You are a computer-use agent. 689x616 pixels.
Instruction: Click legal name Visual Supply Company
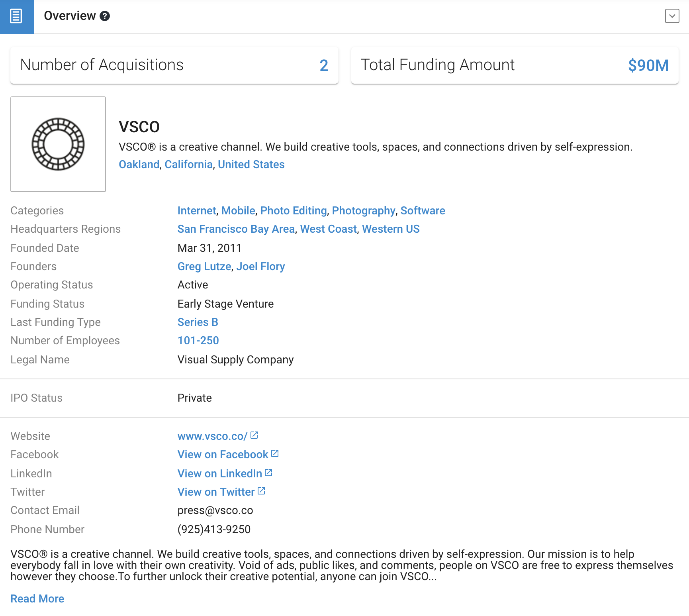pyautogui.click(x=235, y=360)
